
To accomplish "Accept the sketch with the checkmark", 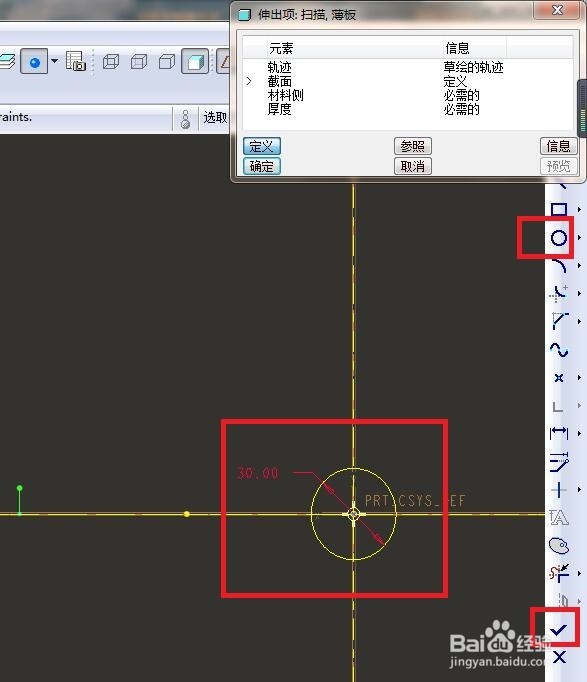I will 558,629.
